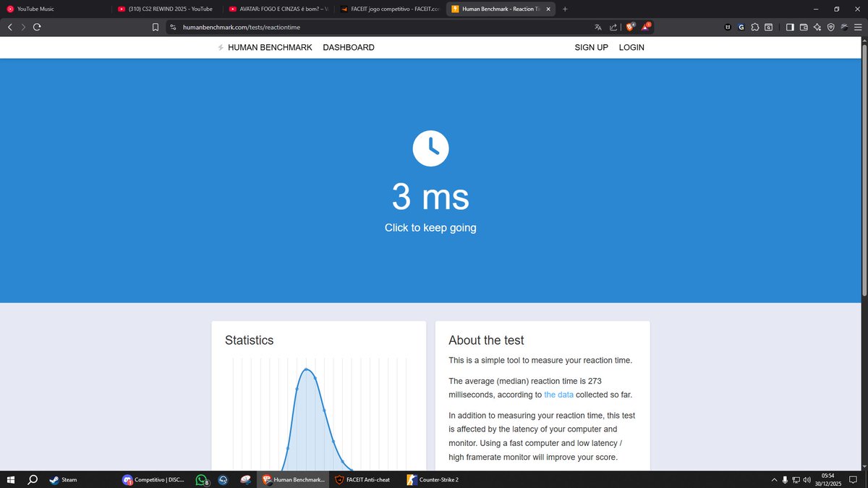Open the Brave Rewards triangle icon
The height and width of the screenshot is (488, 868).
(646, 27)
